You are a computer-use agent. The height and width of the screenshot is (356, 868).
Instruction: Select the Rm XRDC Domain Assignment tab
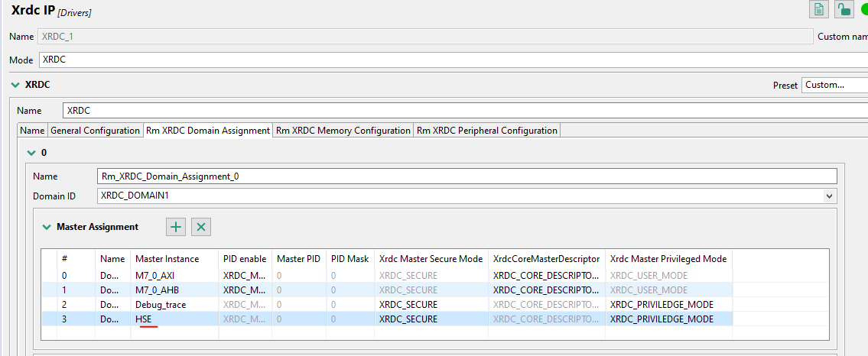click(x=207, y=131)
